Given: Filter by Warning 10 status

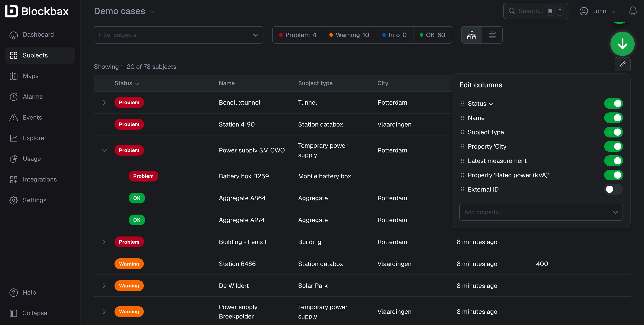Looking at the screenshot, I should (349, 35).
